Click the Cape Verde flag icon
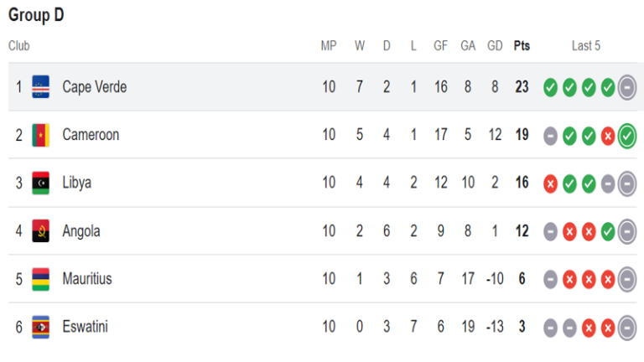The height and width of the screenshot is (362, 644). pos(40,86)
